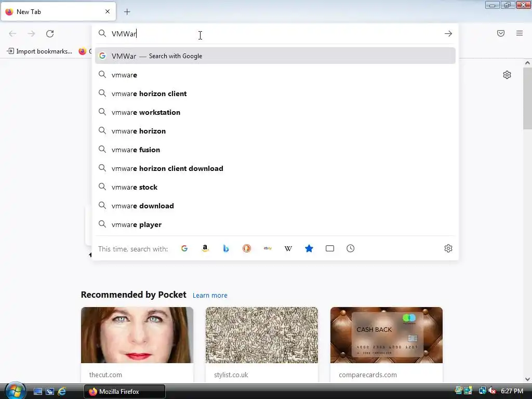Click the Go arrow in the address bar
Screen dimensions: 532x399
448,34
